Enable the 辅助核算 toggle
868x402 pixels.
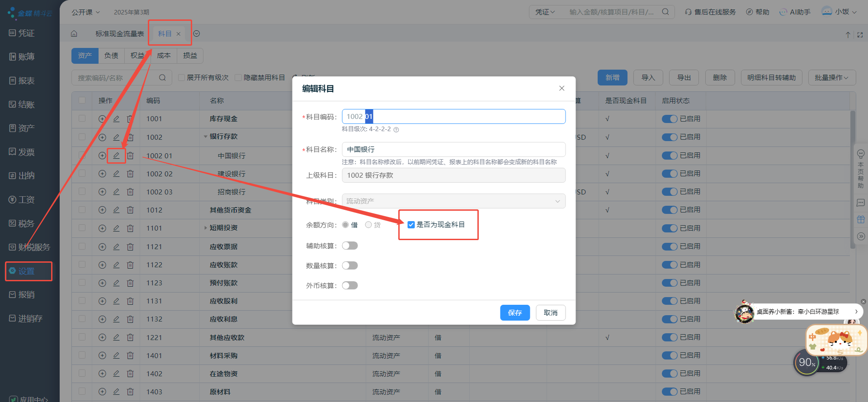[349, 246]
